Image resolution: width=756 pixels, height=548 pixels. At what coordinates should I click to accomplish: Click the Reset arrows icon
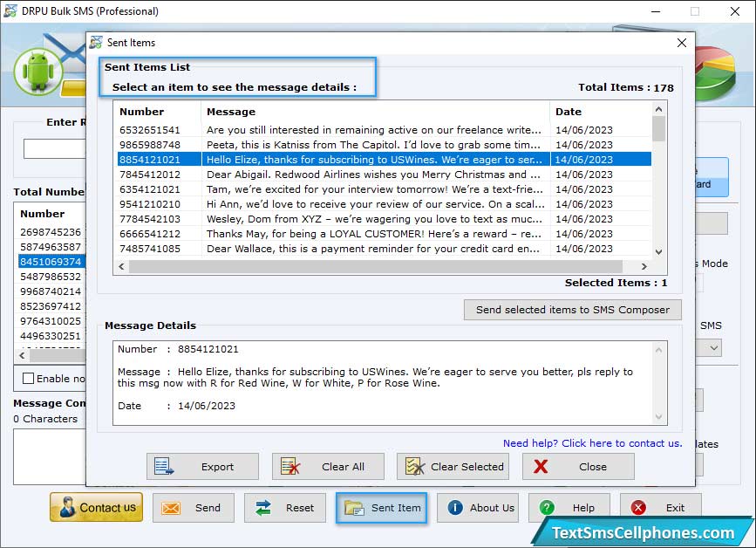(262, 508)
